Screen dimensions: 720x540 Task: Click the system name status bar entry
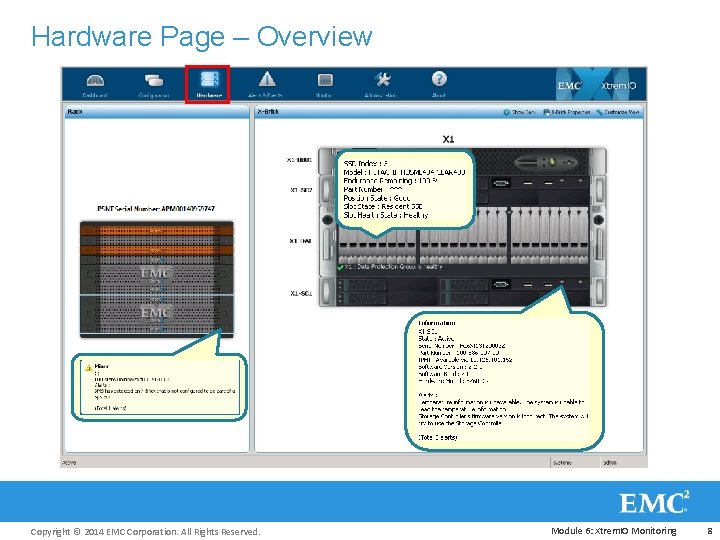[562, 462]
